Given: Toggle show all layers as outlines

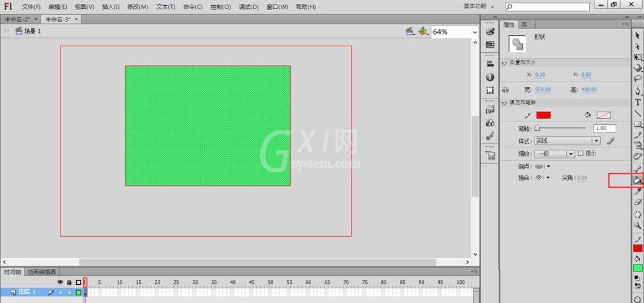Looking at the screenshot, I should pos(79,282).
